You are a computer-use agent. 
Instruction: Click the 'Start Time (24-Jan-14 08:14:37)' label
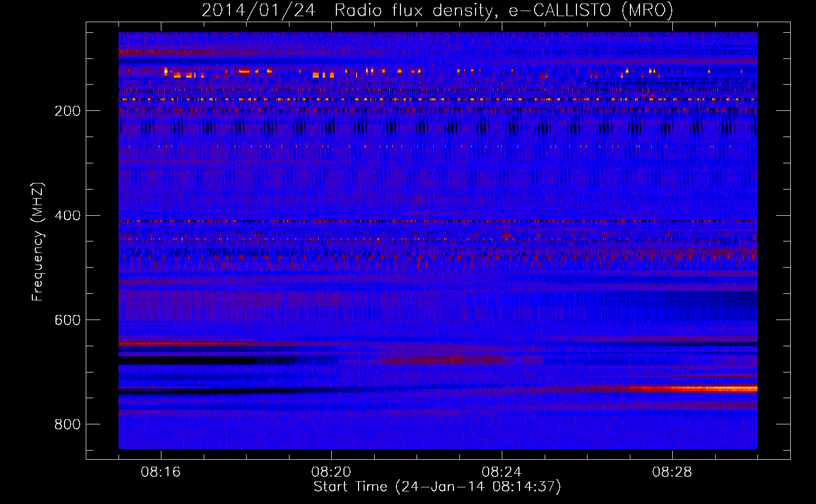click(x=437, y=487)
